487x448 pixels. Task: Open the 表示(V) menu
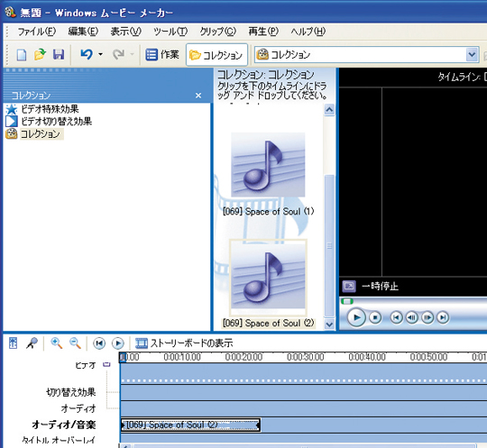(x=125, y=32)
